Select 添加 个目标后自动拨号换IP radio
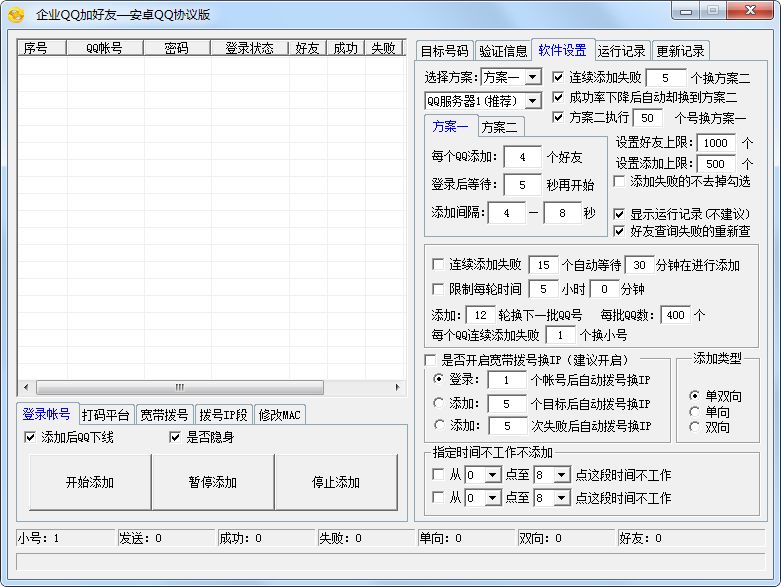This screenshot has width=781, height=587. (x=439, y=402)
